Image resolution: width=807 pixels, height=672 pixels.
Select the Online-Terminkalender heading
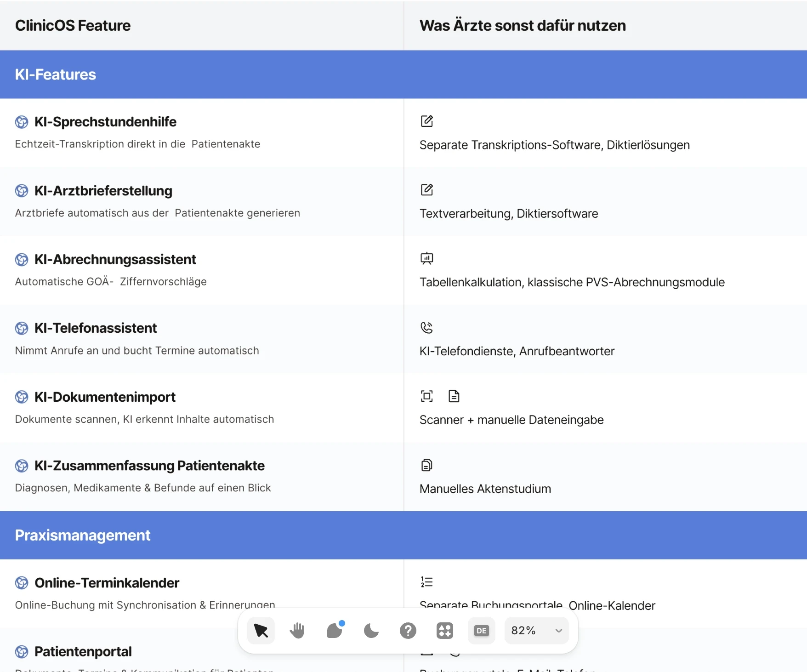click(x=107, y=583)
